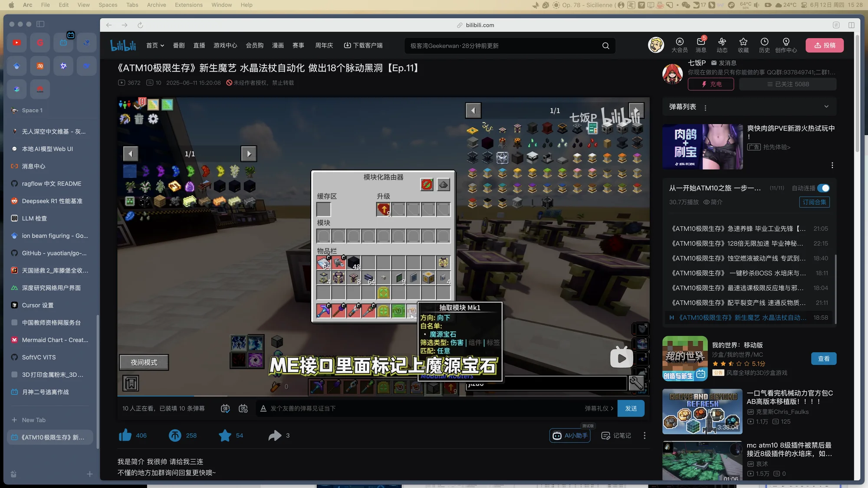Open uploader 七饭P profile name
Viewport: 868px width, 488px height.
697,63
